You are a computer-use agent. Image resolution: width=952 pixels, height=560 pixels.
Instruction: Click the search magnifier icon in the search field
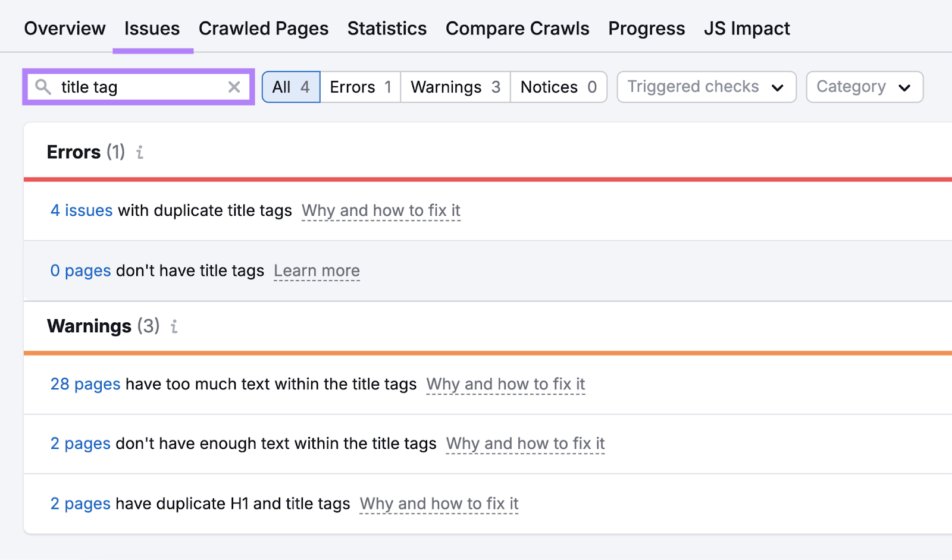42,87
